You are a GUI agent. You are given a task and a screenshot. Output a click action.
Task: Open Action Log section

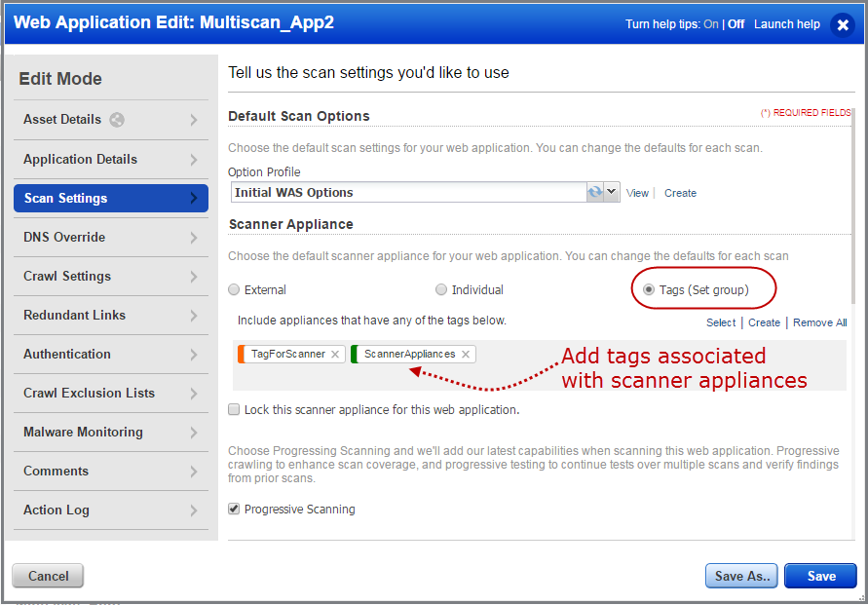(111, 510)
